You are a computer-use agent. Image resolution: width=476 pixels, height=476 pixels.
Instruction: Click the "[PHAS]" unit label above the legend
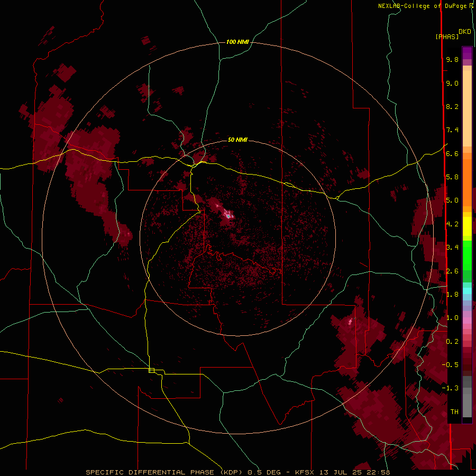447,36
